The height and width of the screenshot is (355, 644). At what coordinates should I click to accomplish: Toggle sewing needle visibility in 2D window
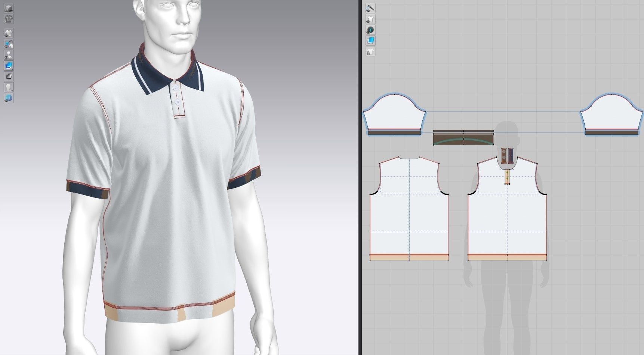[370, 8]
